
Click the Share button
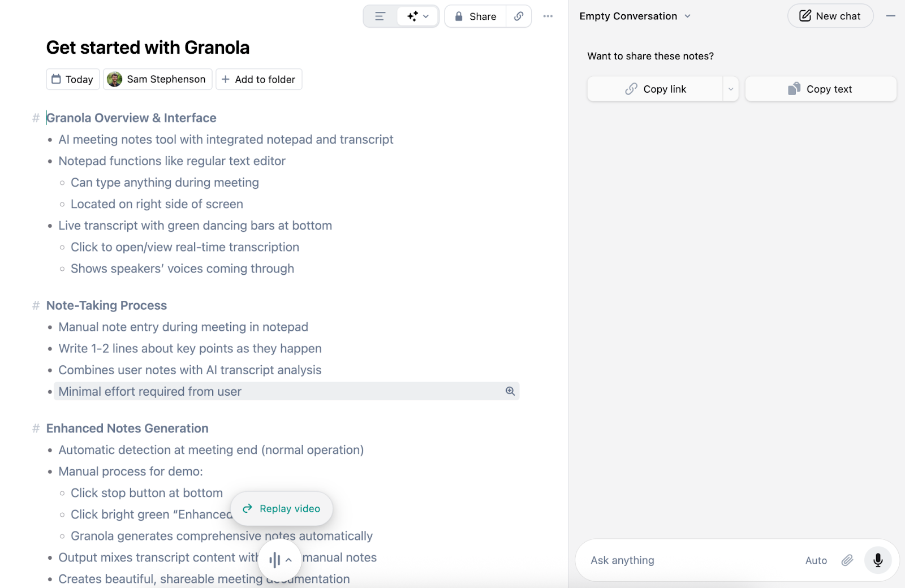pos(476,16)
